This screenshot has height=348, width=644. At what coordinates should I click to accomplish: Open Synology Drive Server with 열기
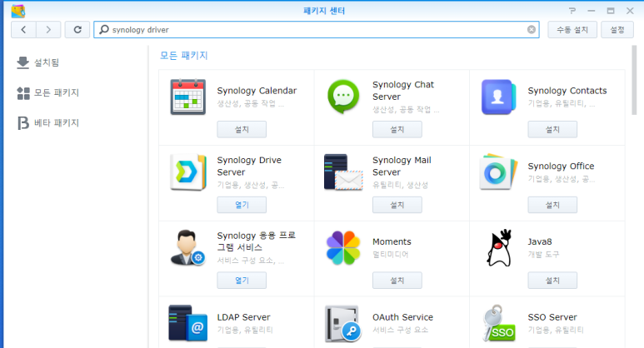pyautogui.click(x=242, y=205)
